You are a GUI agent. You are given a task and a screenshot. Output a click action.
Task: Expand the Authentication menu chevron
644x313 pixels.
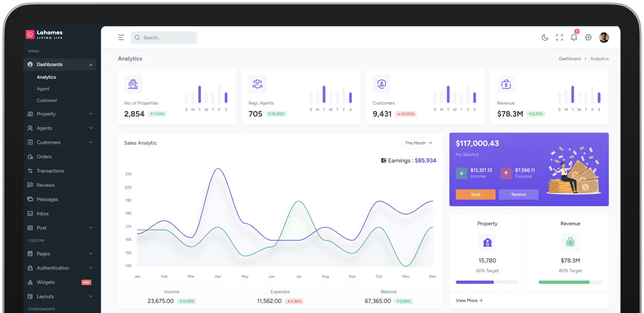pos(91,268)
